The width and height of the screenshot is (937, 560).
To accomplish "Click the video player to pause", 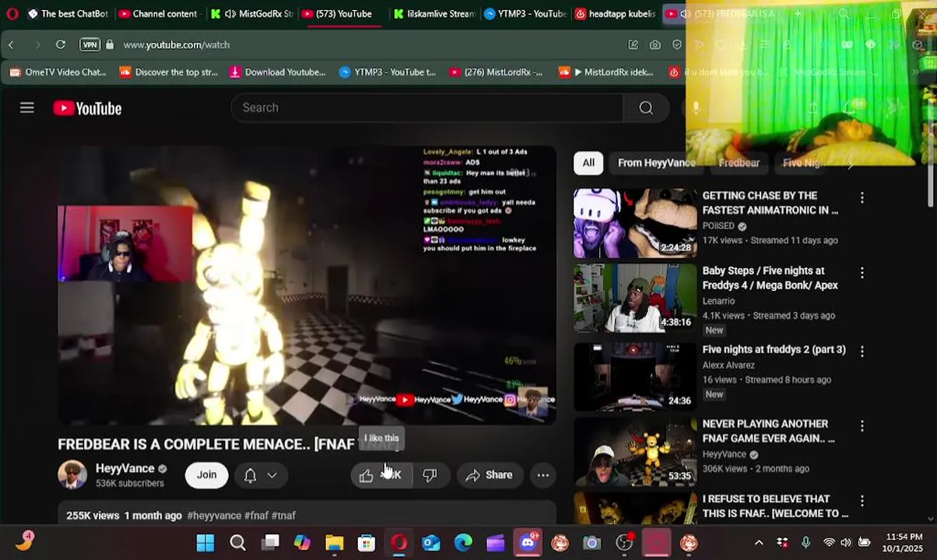I will (307, 285).
